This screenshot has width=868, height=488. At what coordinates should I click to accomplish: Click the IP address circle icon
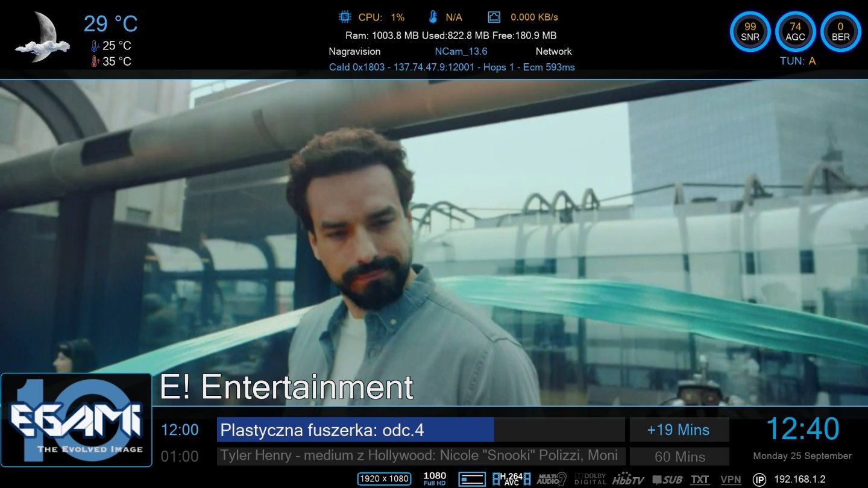coord(759,480)
